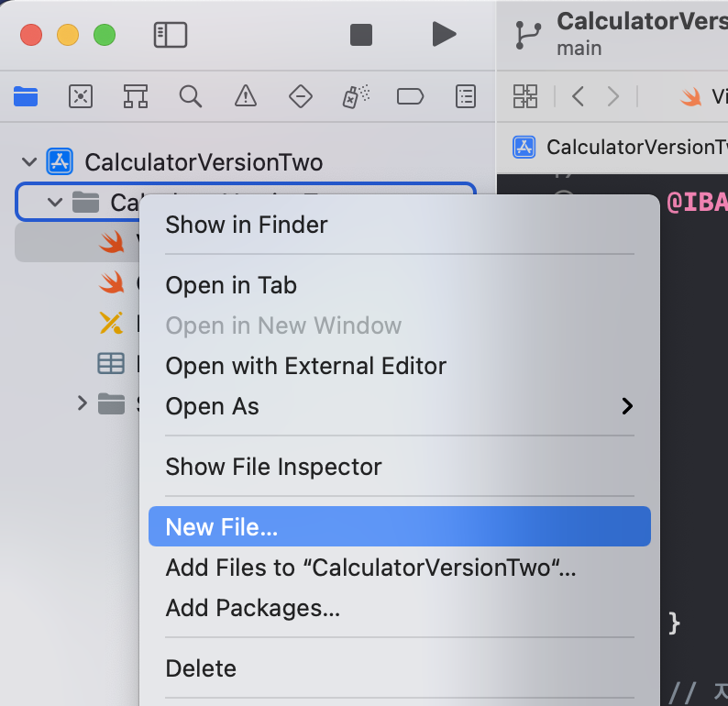Click the red close window button
The height and width of the screenshot is (706, 728).
click(x=31, y=35)
